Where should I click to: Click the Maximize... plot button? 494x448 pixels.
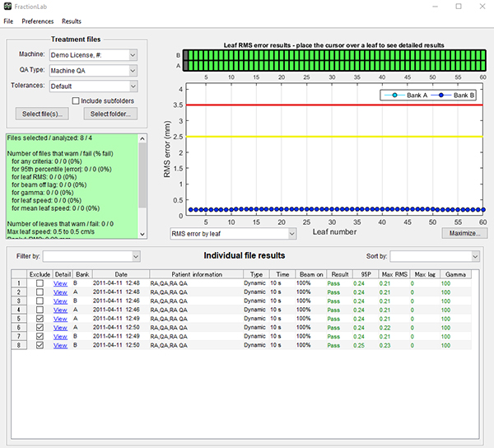[x=466, y=234]
